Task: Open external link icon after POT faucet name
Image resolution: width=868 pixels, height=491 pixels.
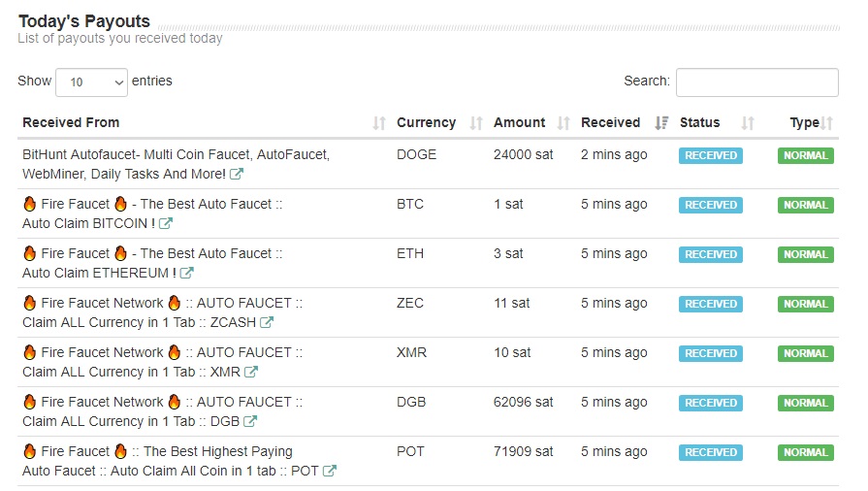Action: click(x=330, y=471)
